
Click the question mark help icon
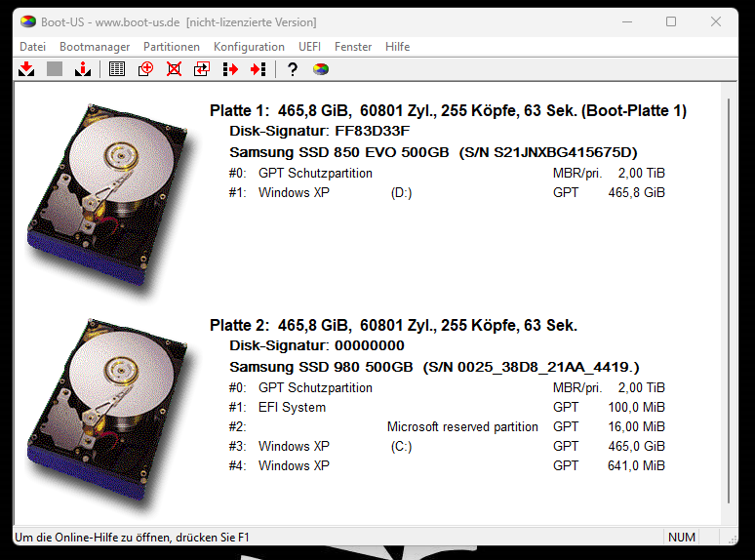293,69
